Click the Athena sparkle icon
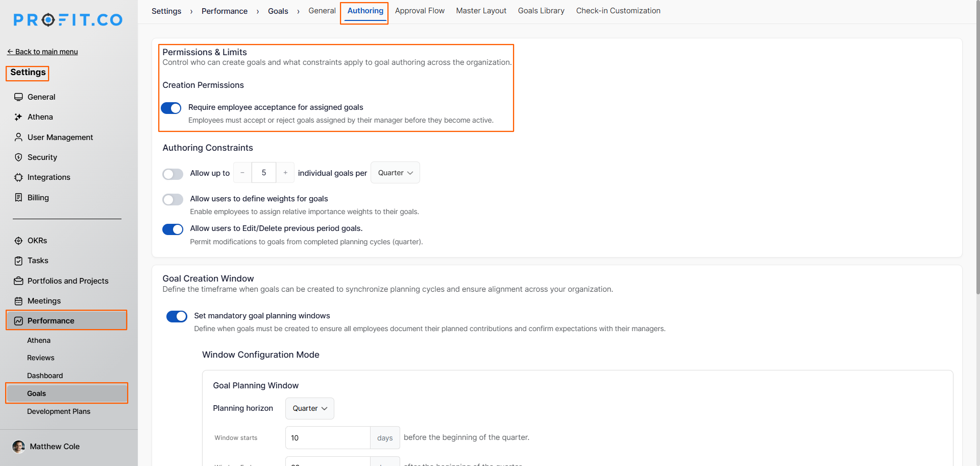980x466 pixels. click(x=18, y=117)
